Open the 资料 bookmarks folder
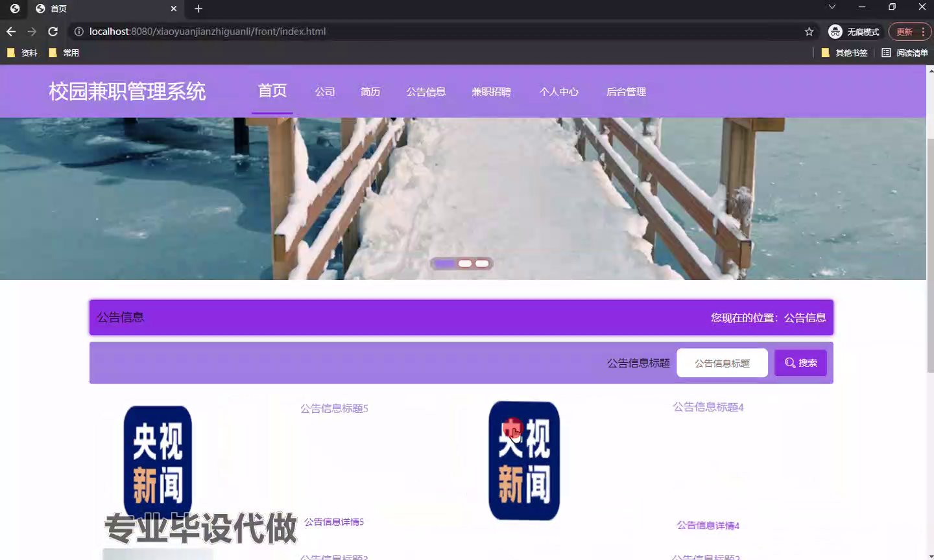Screen dimensions: 934x560 point(22,52)
